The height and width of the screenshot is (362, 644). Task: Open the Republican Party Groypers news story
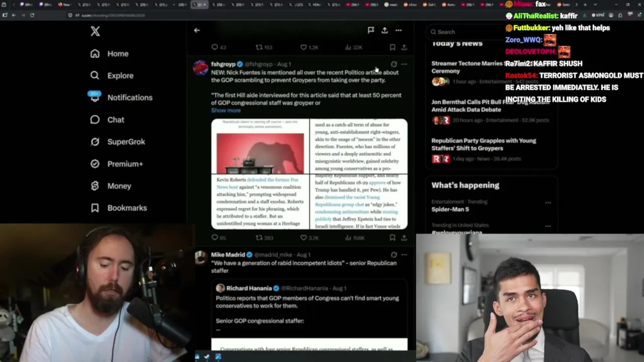pyautogui.click(x=491, y=150)
